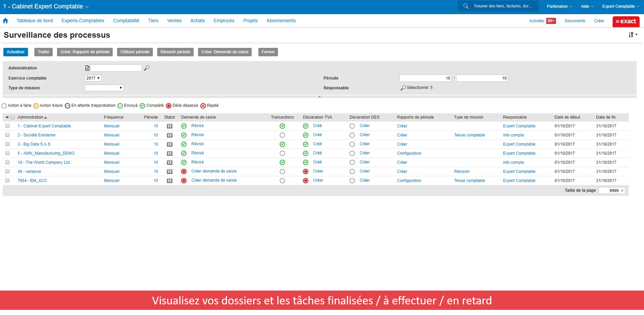Open the Comptabilité menu
Screen dimensions: 644x315
(x=126, y=21)
